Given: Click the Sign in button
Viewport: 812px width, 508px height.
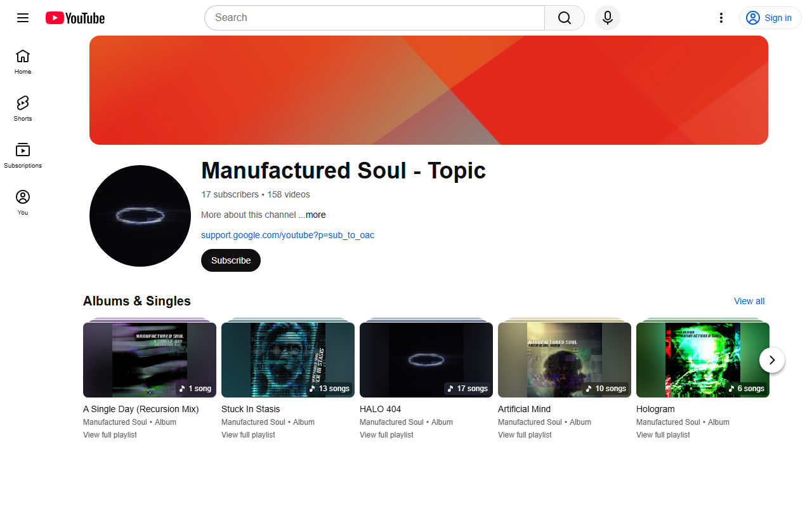Looking at the screenshot, I should tap(770, 18).
